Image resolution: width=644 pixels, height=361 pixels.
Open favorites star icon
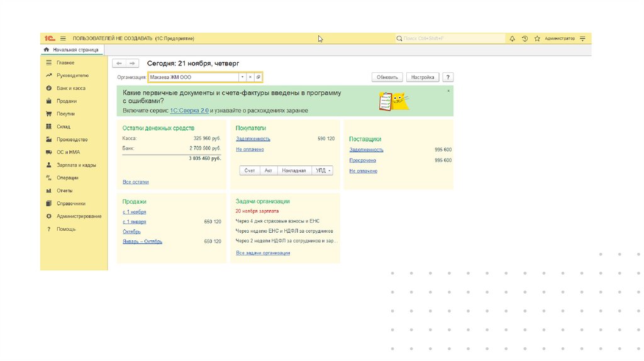537,38
